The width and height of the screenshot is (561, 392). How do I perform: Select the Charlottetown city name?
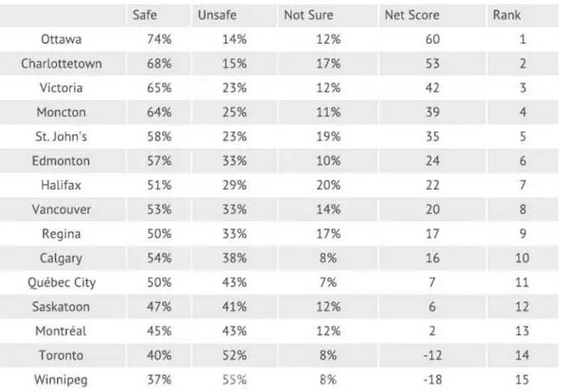61,64
